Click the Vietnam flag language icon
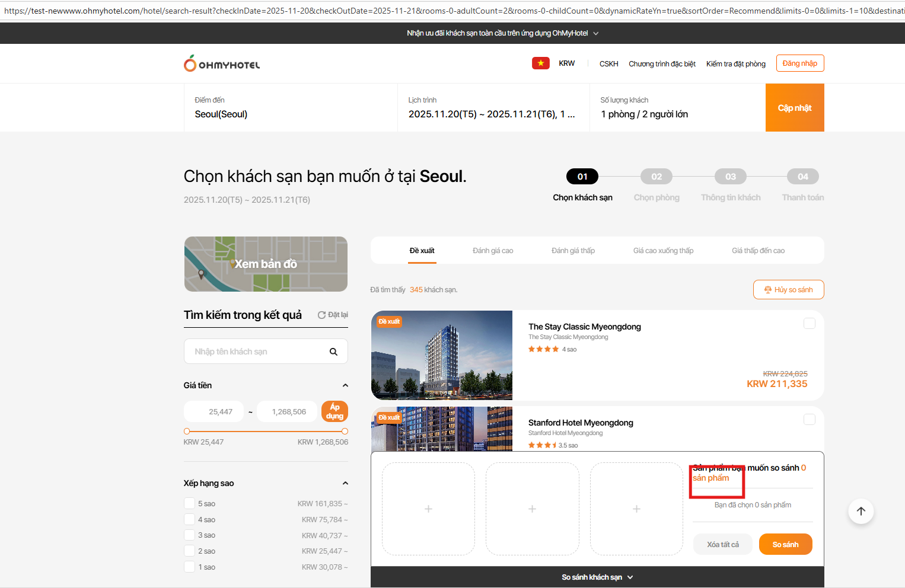The image size is (905, 588). (540, 63)
